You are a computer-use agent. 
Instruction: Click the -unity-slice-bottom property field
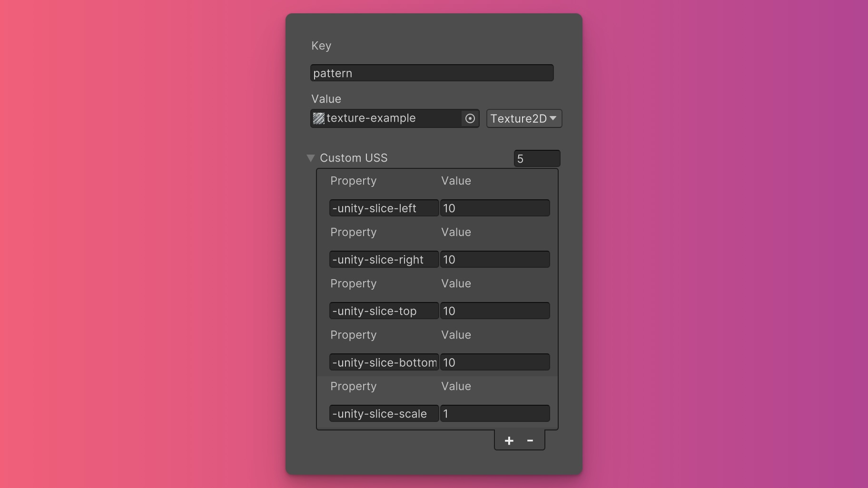(x=384, y=362)
